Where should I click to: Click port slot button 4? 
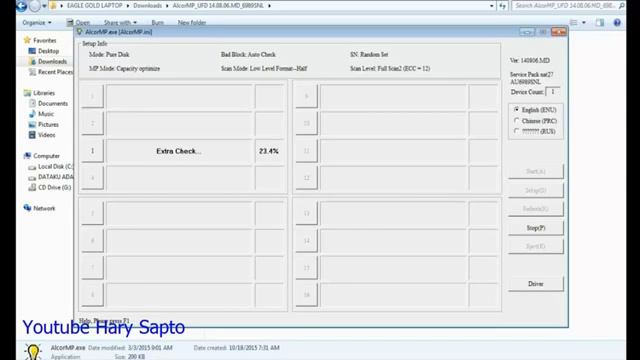coord(93,178)
